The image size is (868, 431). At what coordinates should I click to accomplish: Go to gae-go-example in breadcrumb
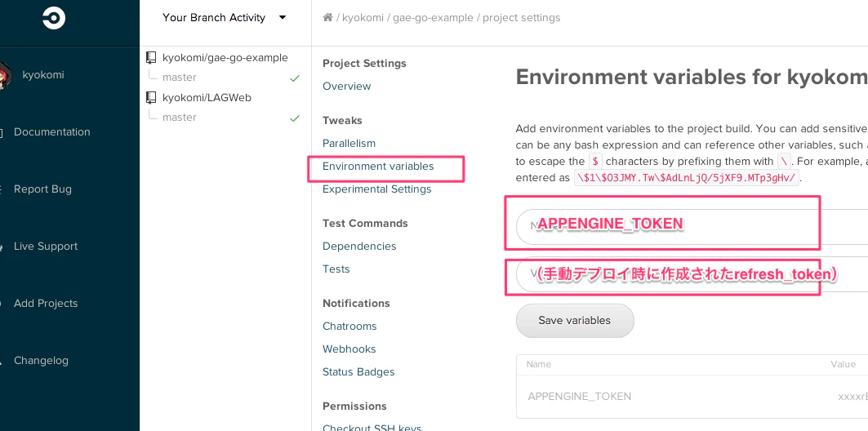click(x=433, y=18)
